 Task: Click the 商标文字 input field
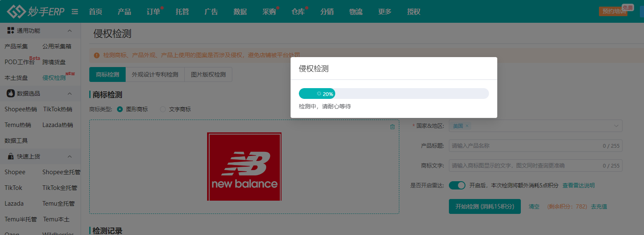pyautogui.click(x=536, y=165)
